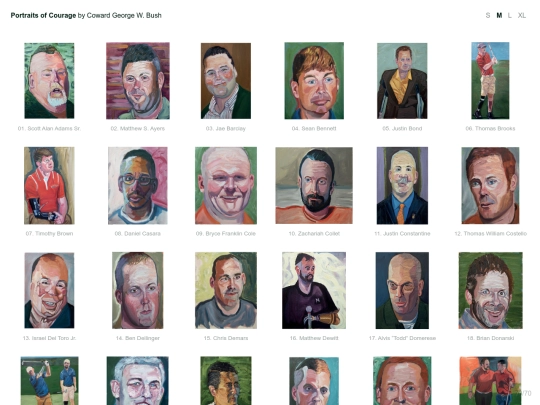Select the S thumbnail size option
This screenshot has width=540, height=405.
click(x=488, y=15)
